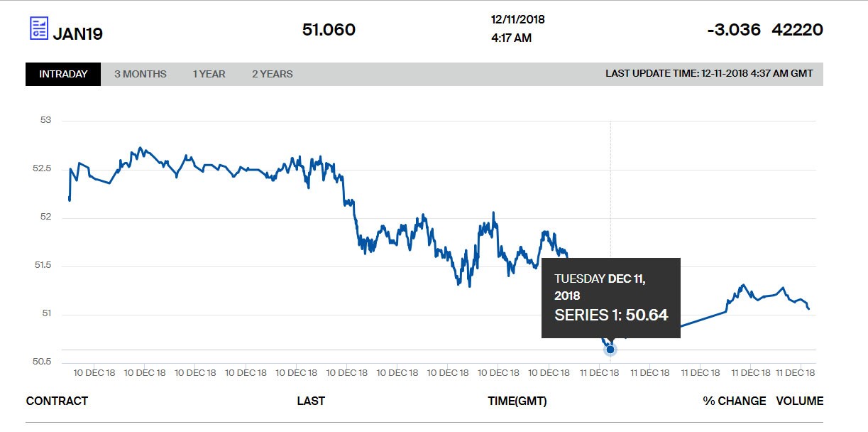This screenshot has width=868, height=432.
Task: Click the % CHANGE column header
Action: point(735,401)
